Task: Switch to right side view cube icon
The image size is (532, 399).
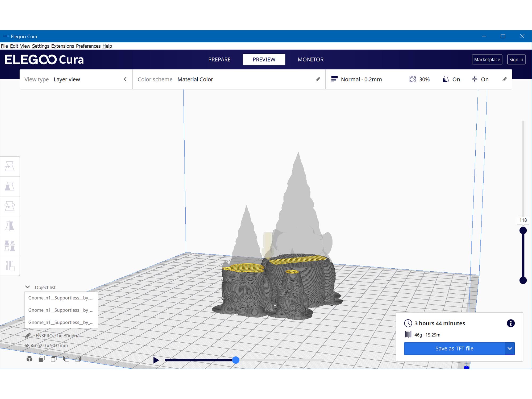Action: (x=78, y=359)
